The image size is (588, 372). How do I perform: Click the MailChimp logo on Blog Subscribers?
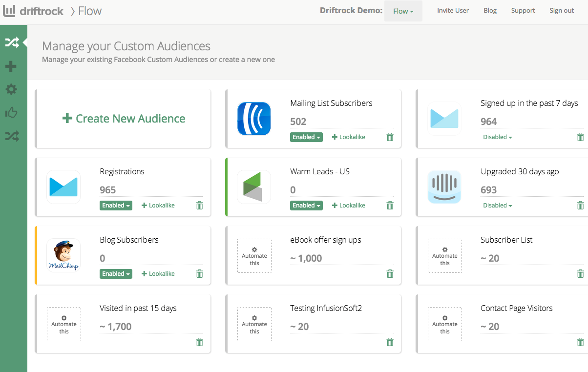(63, 255)
